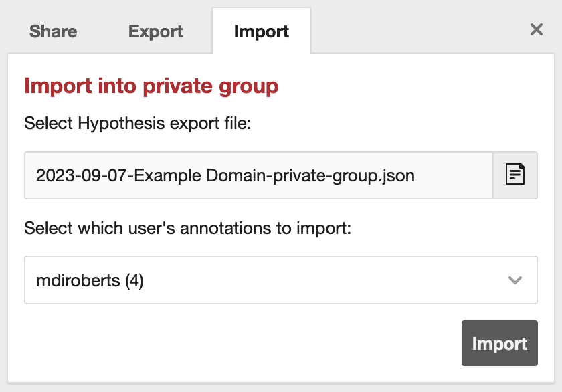This screenshot has height=392, width=562.
Task: Choose a different user from the dropdown
Action: pos(281,280)
